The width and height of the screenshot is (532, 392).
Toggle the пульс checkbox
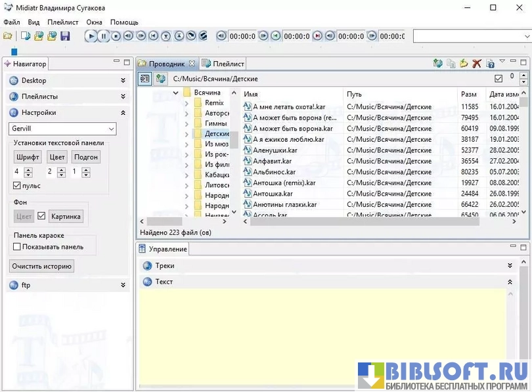(x=17, y=186)
